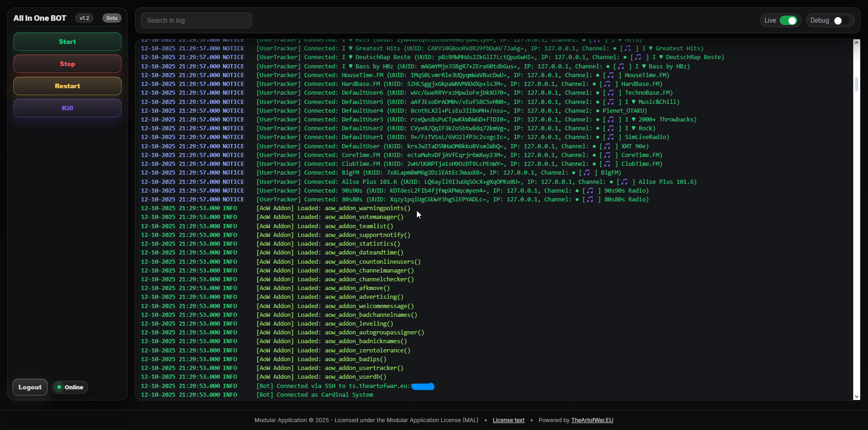Screen dimensions: 868x430
Task: Click the log scrollbar down arrow
Action: 856,396
